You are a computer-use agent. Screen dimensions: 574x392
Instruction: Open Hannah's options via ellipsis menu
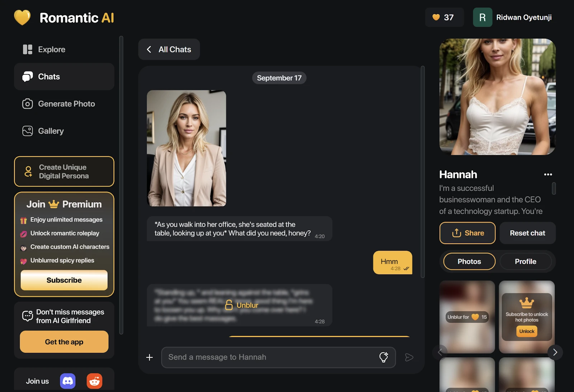(548, 174)
